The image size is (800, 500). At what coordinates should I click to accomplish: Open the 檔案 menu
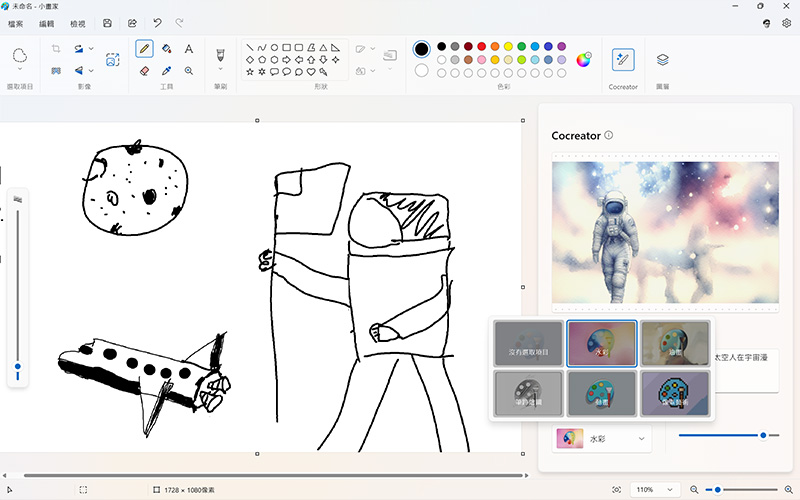pos(16,23)
